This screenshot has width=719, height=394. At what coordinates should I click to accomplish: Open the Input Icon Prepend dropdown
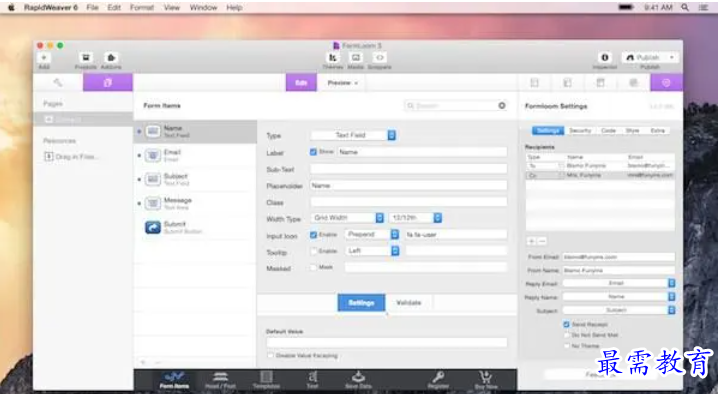pyautogui.click(x=372, y=234)
